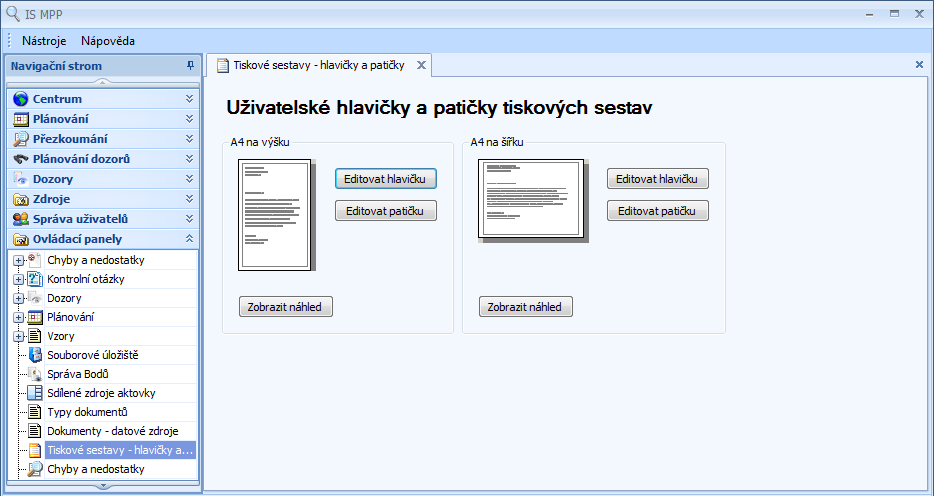The image size is (934, 496).
Task: Click the Souborové úložiště storage icon
Action: click(x=35, y=355)
